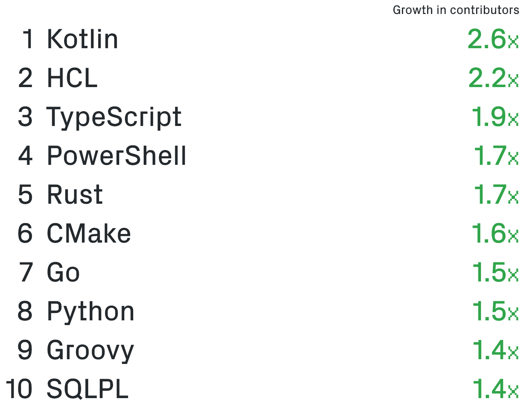Open the TypeScript list item

coord(114,117)
